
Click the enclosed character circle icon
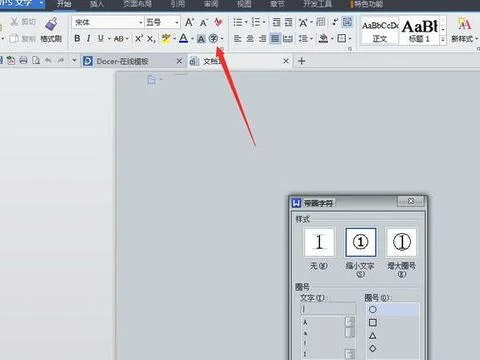tap(213, 39)
